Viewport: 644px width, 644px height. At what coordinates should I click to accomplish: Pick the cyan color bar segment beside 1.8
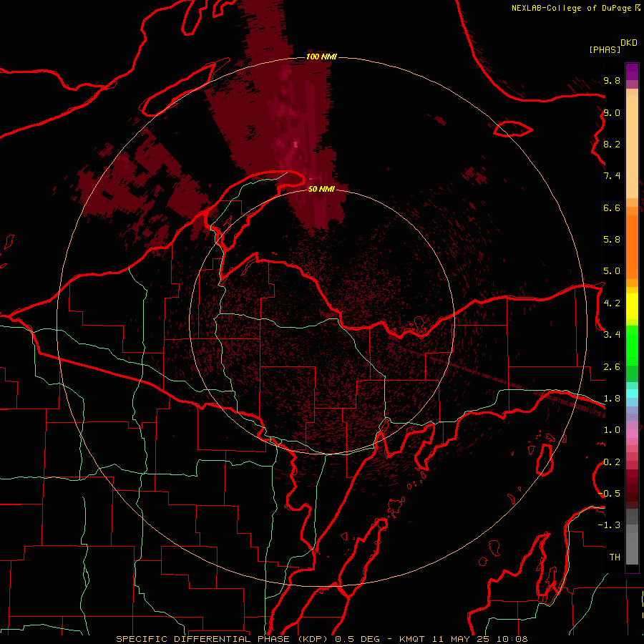632,394
